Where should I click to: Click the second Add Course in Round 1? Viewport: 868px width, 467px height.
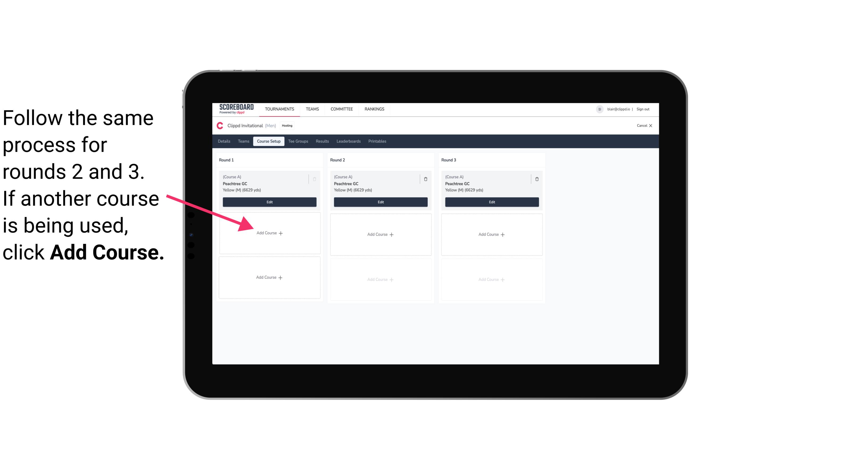(269, 277)
